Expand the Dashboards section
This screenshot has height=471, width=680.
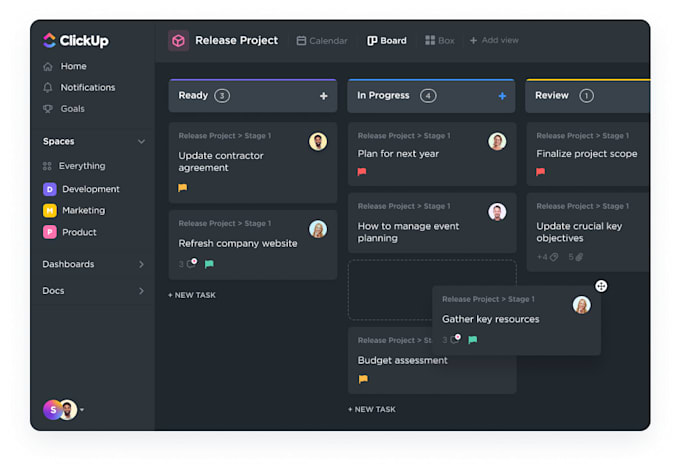tap(141, 264)
